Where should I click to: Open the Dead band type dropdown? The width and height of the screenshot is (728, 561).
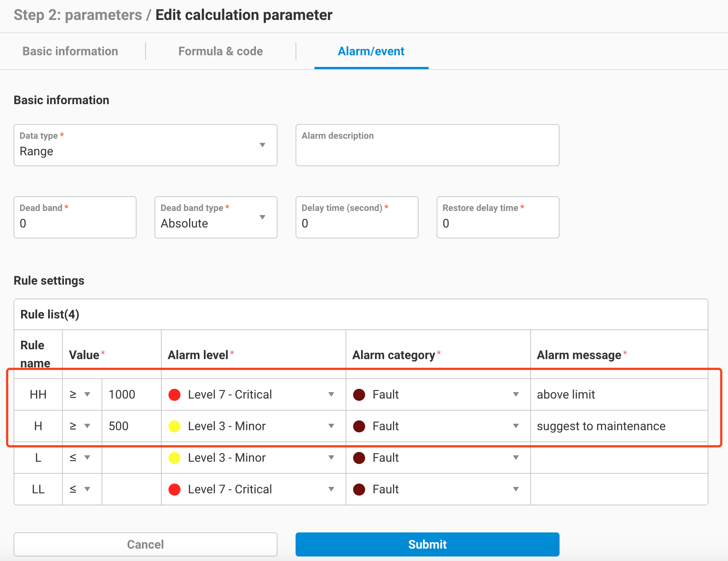215,217
